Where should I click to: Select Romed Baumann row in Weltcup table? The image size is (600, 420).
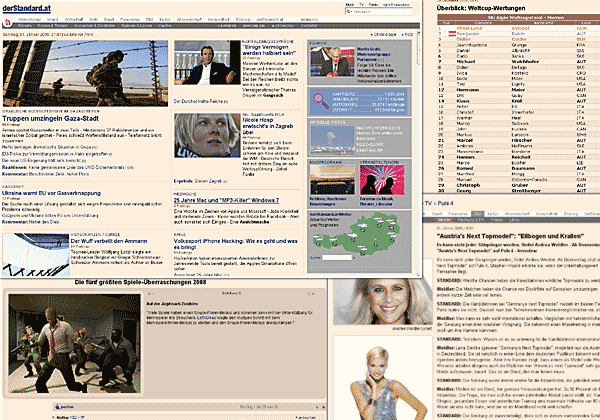[x=518, y=168]
